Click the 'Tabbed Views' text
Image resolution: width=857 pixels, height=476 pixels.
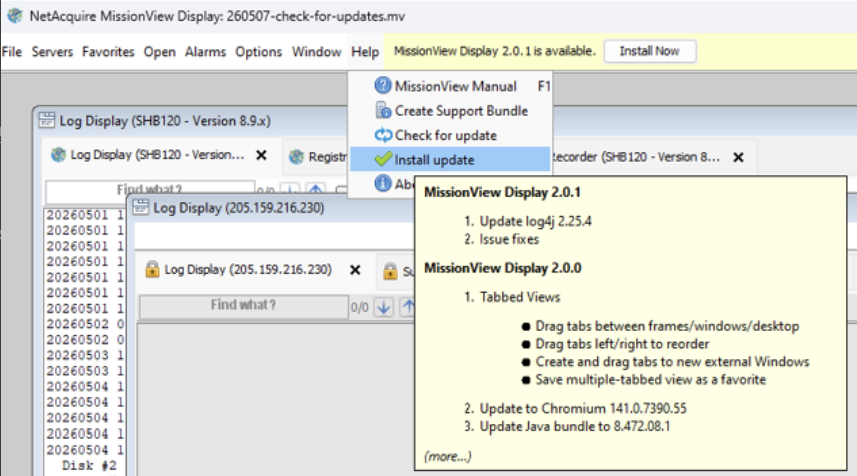point(520,297)
